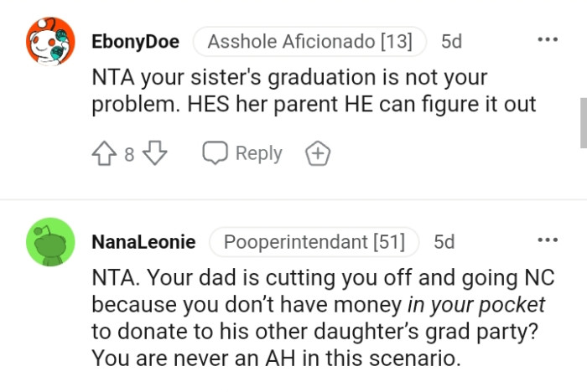Click the Pooperintendant [51] flair
Viewport: 587px width, 392px height.
click(x=314, y=242)
